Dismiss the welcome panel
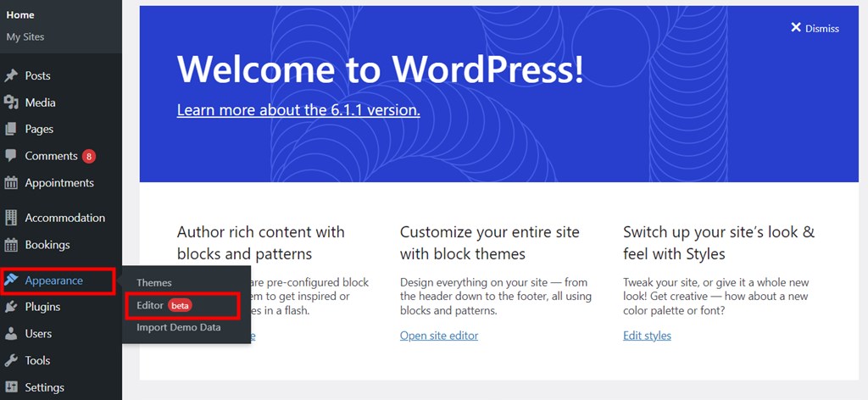 815,28
